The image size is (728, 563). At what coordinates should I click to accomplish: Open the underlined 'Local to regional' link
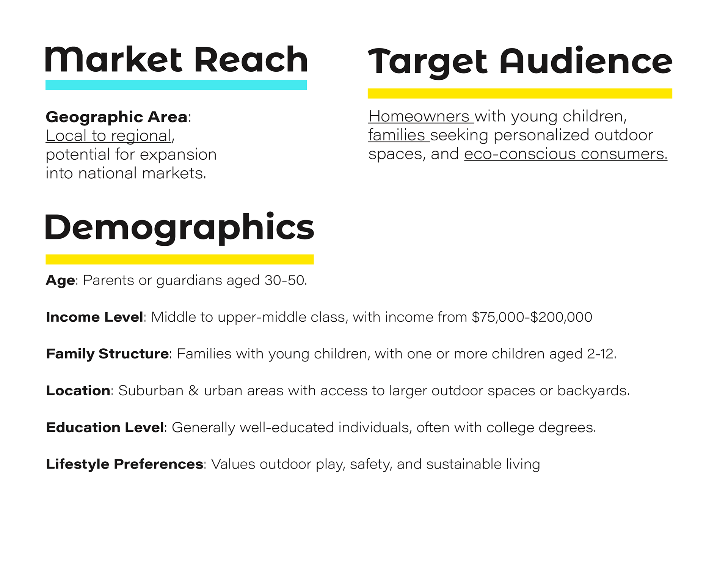[x=108, y=136]
